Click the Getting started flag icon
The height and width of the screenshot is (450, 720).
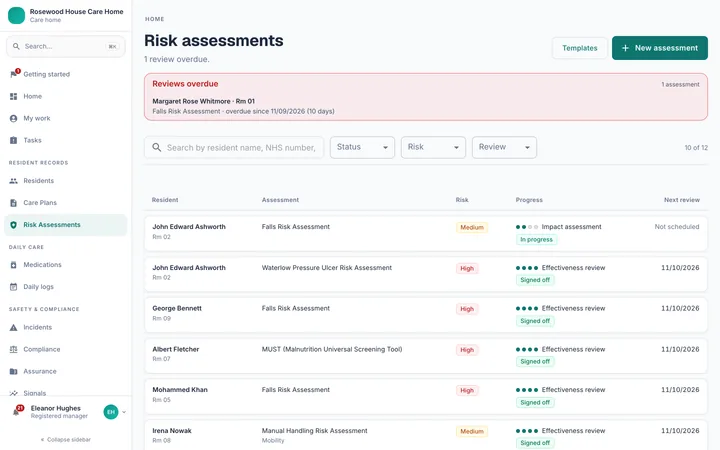pos(14,74)
